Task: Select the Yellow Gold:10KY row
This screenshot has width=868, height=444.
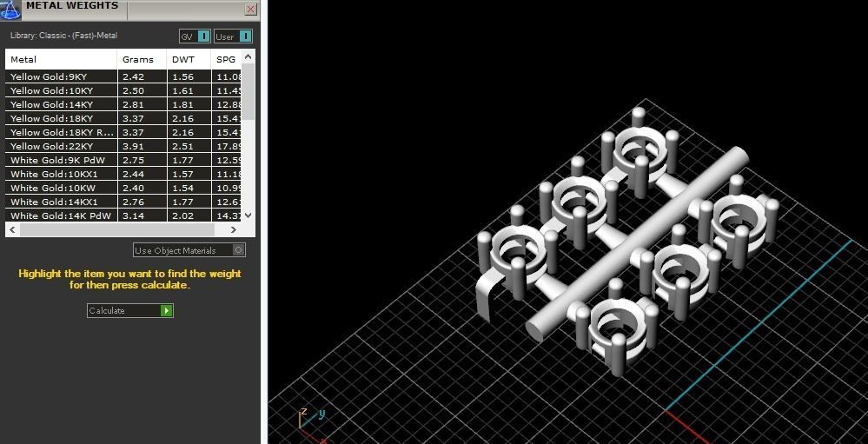Action: (124, 90)
